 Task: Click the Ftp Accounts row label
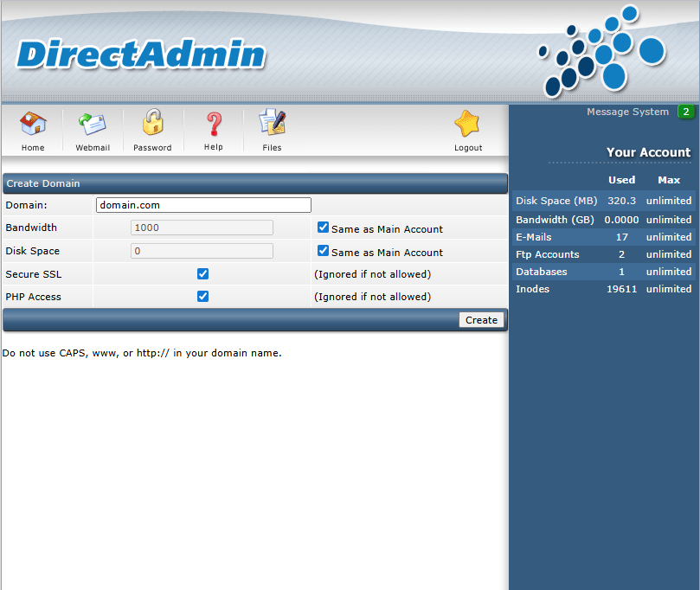click(x=548, y=254)
